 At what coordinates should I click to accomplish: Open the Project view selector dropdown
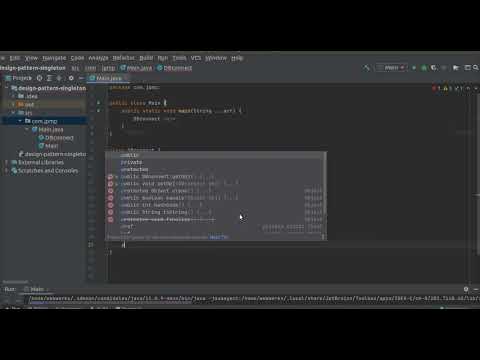click(19, 78)
